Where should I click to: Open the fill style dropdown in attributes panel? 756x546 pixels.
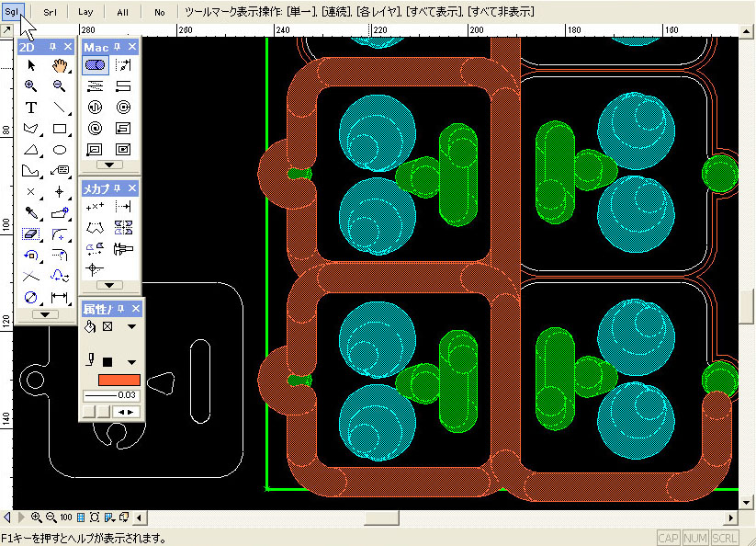click(130, 326)
